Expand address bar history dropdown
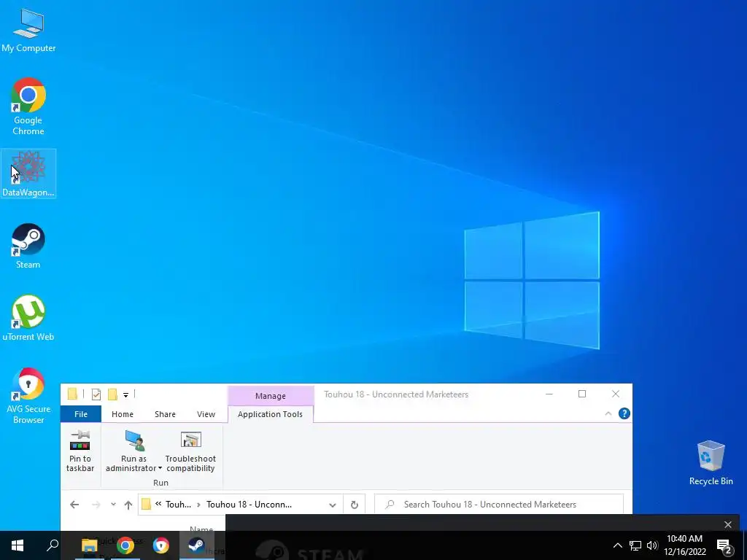 [333, 505]
